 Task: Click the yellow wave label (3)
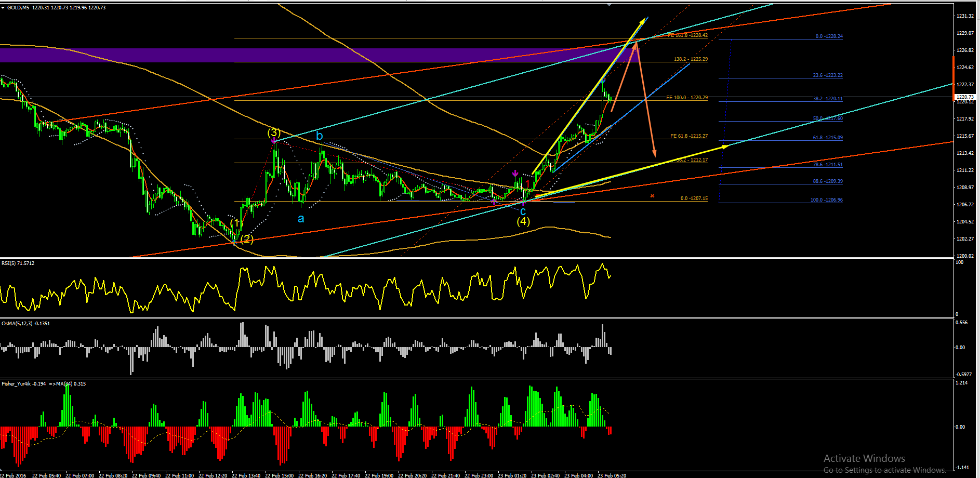click(274, 132)
